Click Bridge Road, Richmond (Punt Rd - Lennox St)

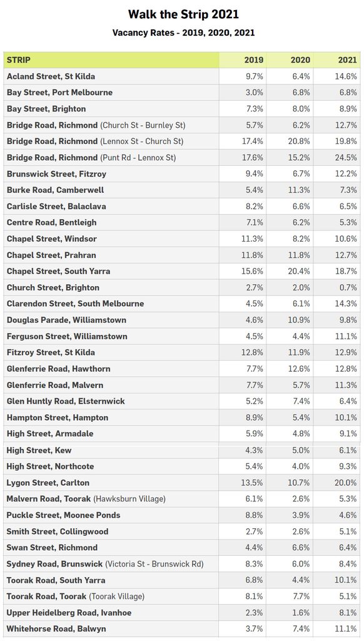pos(91,157)
